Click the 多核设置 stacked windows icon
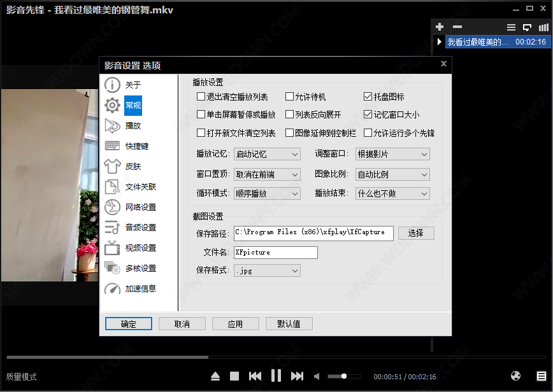The image size is (553, 392). pyautogui.click(x=112, y=268)
